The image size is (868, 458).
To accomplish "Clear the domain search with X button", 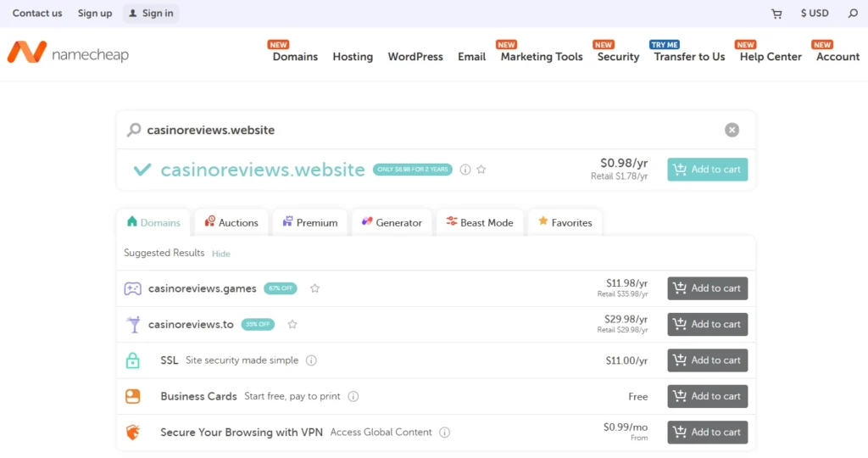I will pyautogui.click(x=732, y=130).
